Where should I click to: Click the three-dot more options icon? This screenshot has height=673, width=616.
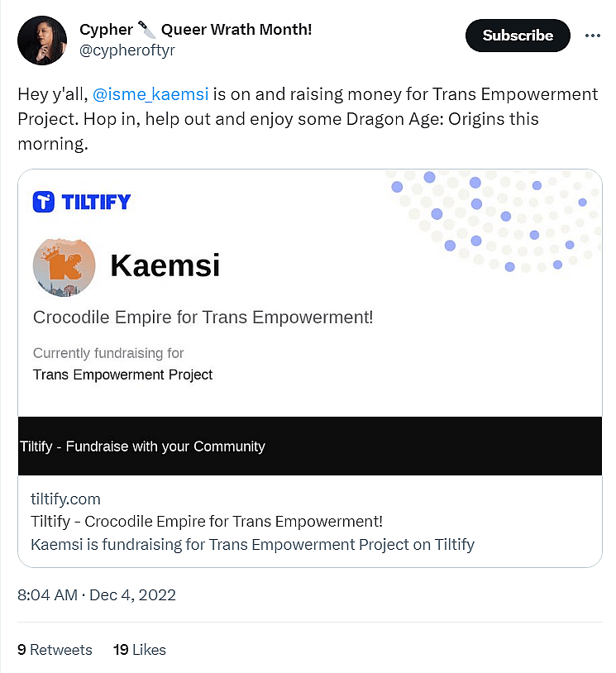(x=592, y=36)
